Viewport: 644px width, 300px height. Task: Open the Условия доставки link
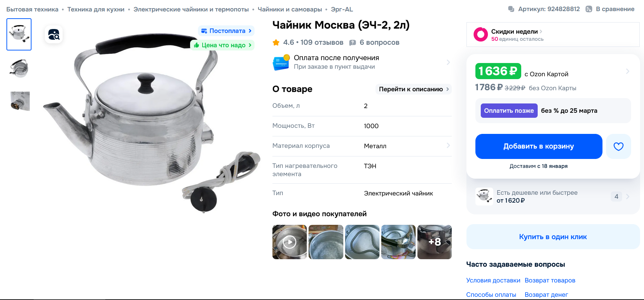click(x=493, y=280)
